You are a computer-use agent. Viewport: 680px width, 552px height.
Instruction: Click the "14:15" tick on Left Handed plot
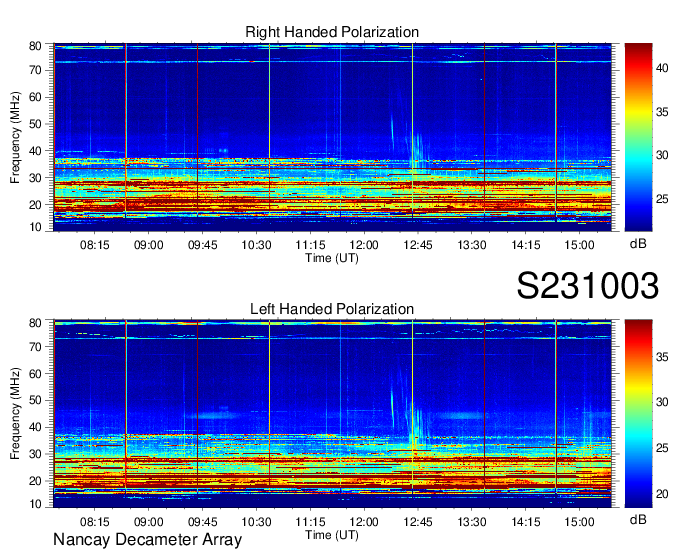click(526, 522)
